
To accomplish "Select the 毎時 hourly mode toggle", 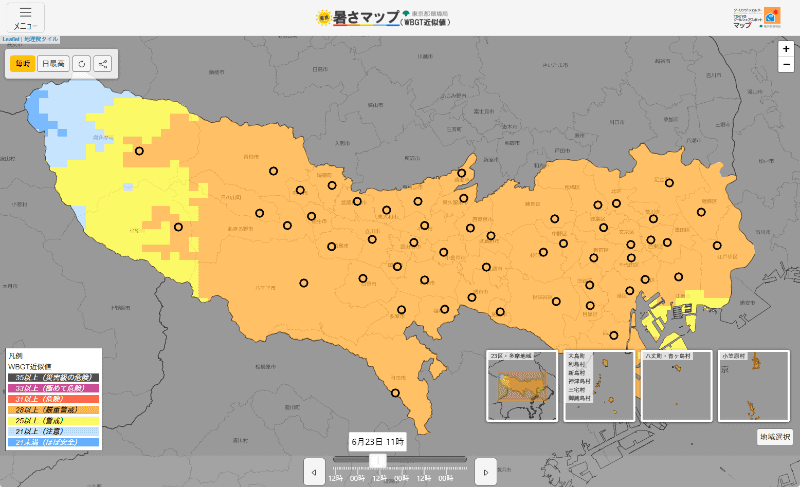I will point(22,64).
